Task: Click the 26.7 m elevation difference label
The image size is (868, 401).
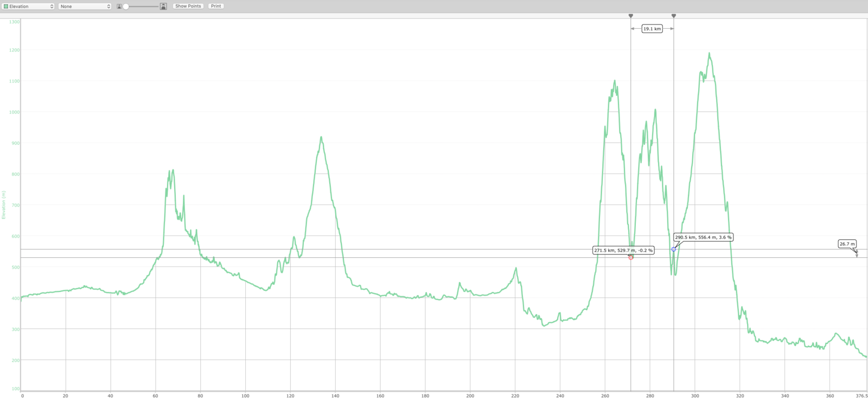Action: click(x=847, y=244)
